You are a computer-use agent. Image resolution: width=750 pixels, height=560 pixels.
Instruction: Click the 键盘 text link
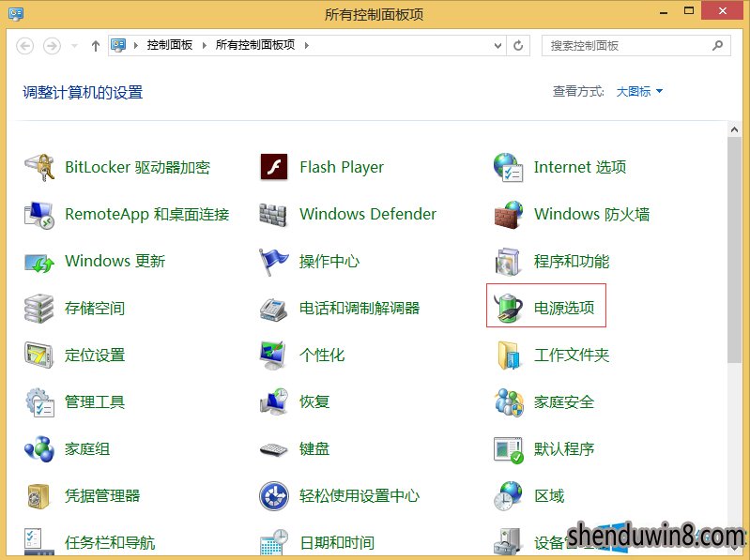coord(314,449)
